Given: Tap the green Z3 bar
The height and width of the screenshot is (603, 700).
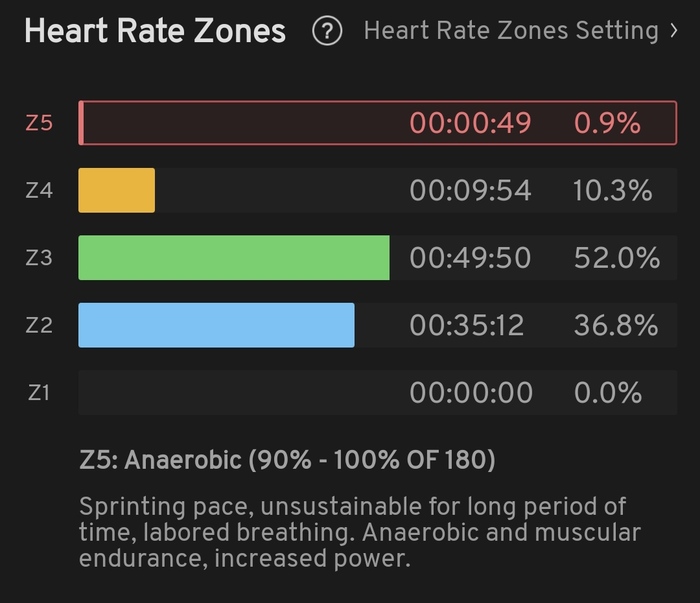Looking at the screenshot, I should [233, 258].
